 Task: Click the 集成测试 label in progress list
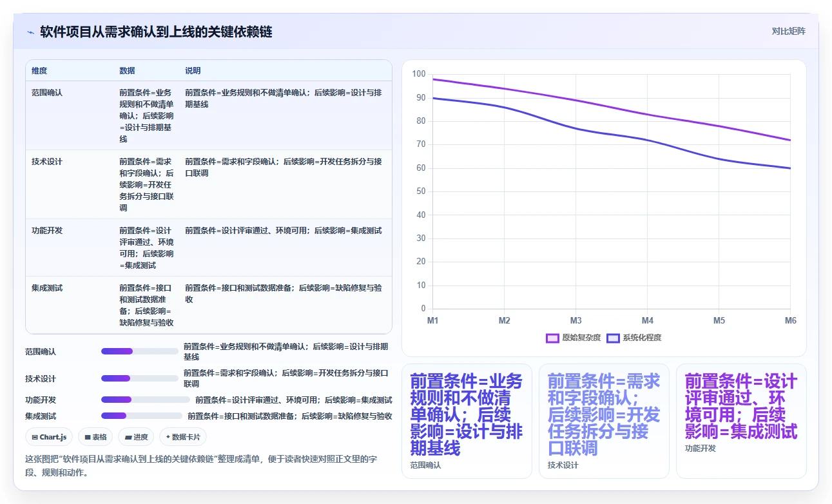[41, 416]
